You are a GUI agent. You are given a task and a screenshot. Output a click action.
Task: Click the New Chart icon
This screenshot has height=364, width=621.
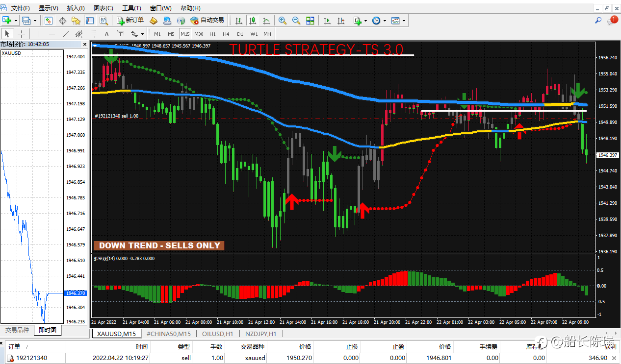(7, 20)
